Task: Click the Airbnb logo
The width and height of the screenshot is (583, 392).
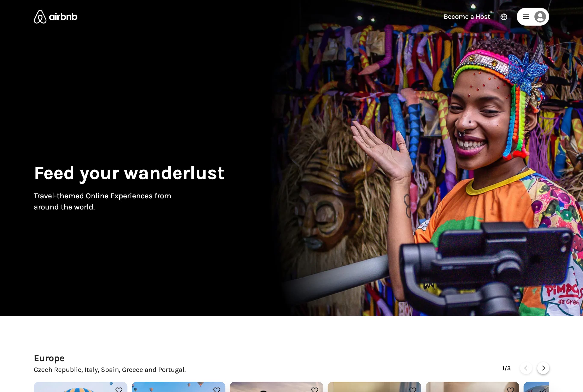Action: [56, 17]
